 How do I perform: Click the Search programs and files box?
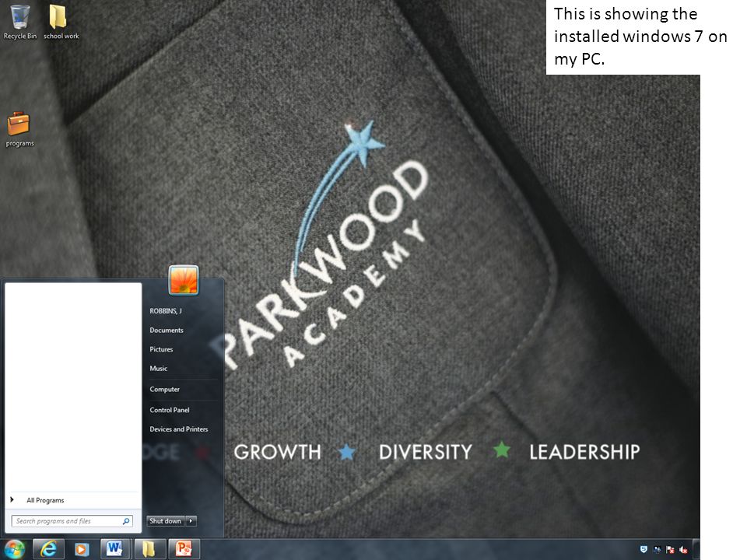(72, 521)
